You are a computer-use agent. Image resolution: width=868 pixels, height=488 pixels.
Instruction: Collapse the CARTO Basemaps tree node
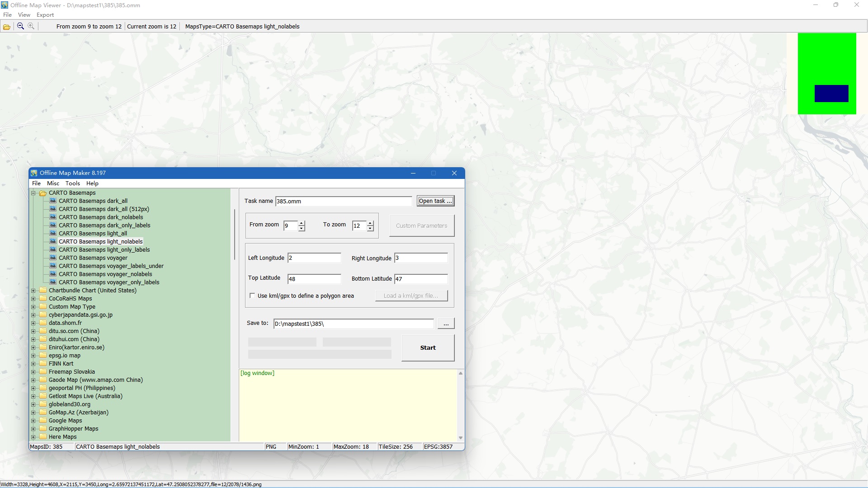[x=33, y=192]
